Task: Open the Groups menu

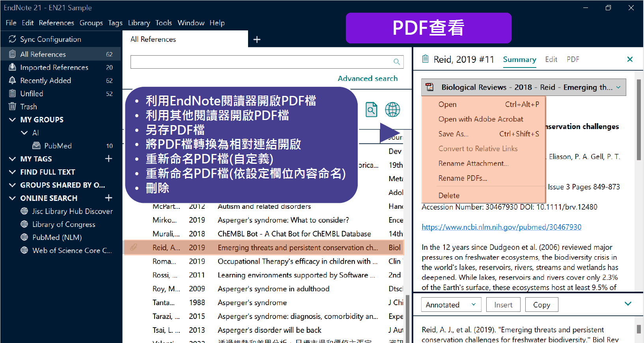Action: point(91,23)
